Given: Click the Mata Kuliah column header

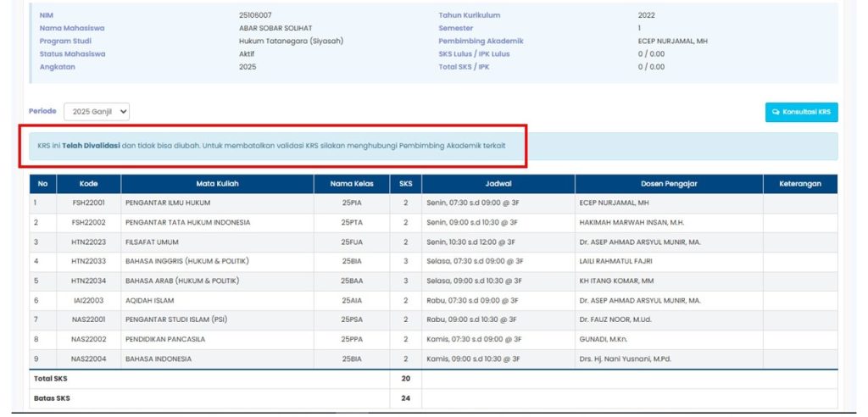Looking at the screenshot, I should click(x=217, y=184).
